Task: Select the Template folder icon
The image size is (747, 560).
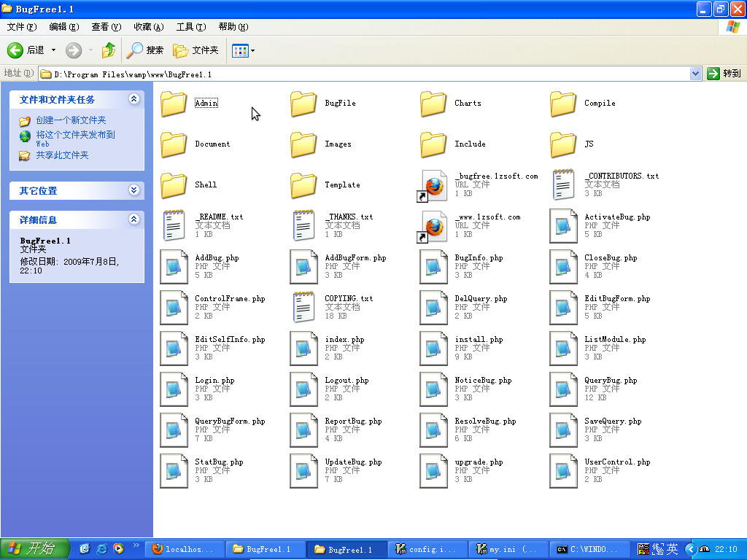Action: click(303, 185)
